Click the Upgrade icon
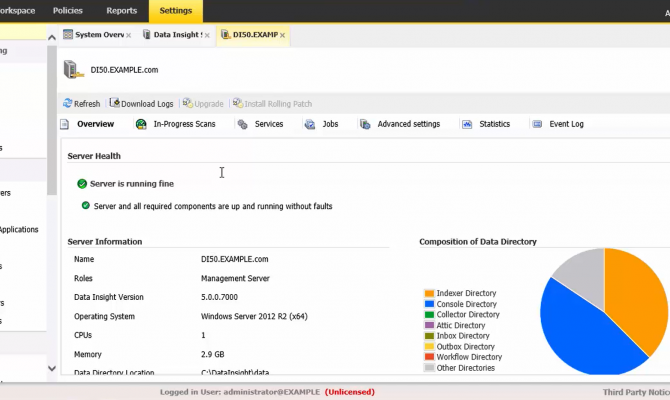 [x=188, y=103]
